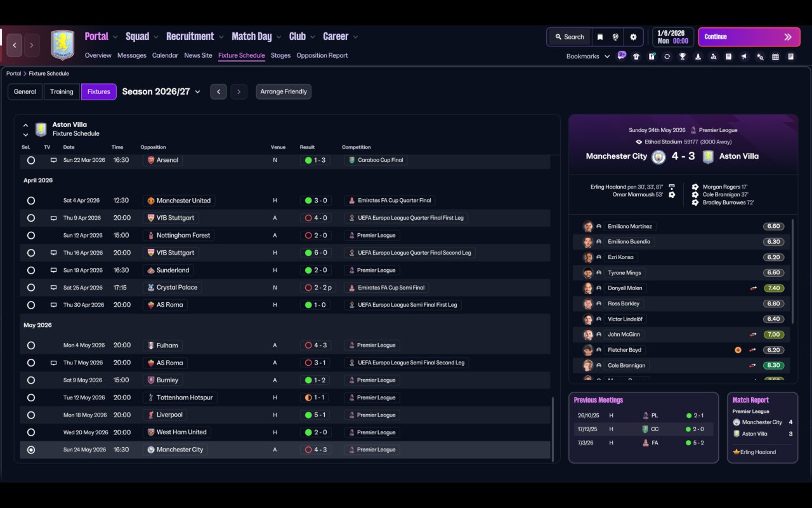
Task: Open the training cone icon in bookmarks bar
Action: click(x=698, y=57)
